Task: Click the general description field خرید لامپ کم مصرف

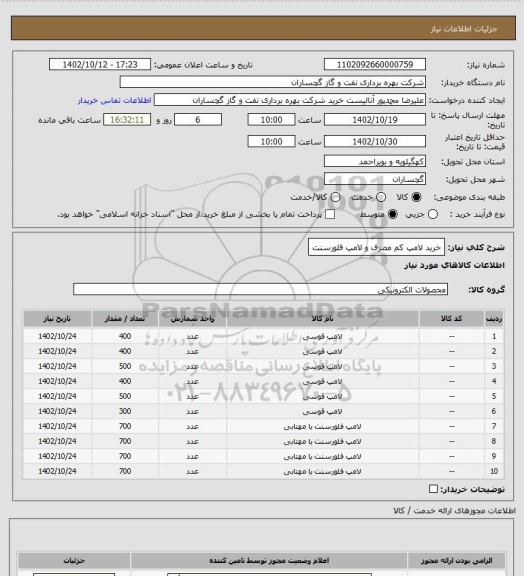Action: pos(376,248)
